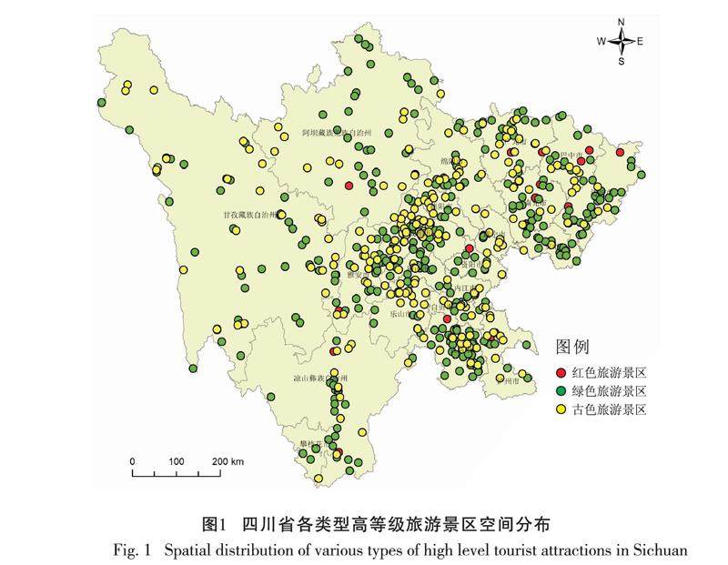This screenshot has width=728, height=565.
Task: Select the yellow dot in the legend
Action: [561, 410]
